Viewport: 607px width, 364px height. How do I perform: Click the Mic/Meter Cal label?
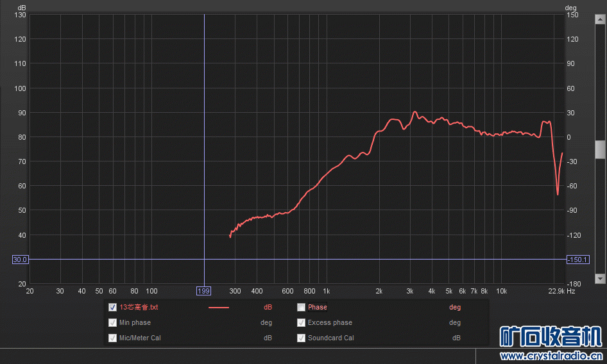coord(140,338)
